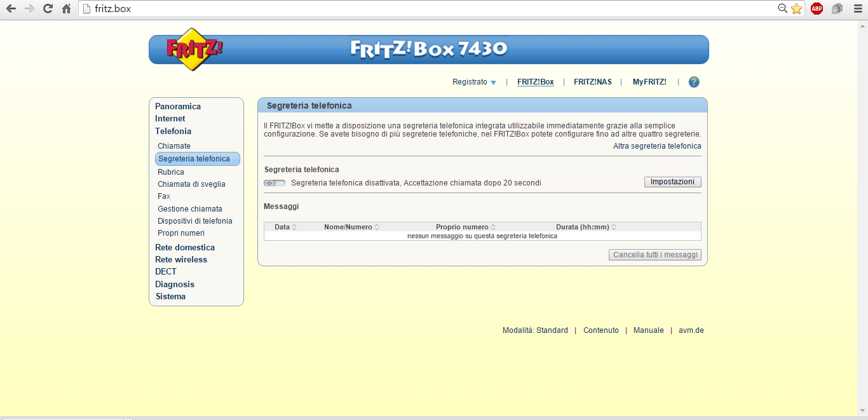Open help with the blue question mark icon
The image size is (868, 420).
click(x=694, y=82)
